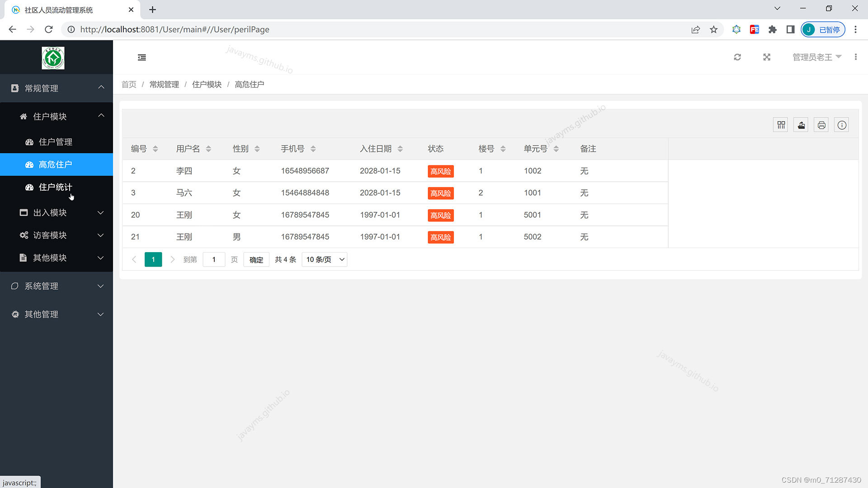This screenshot has width=868, height=488.
Task: Click the refresh page icon in header
Action: tap(737, 57)
